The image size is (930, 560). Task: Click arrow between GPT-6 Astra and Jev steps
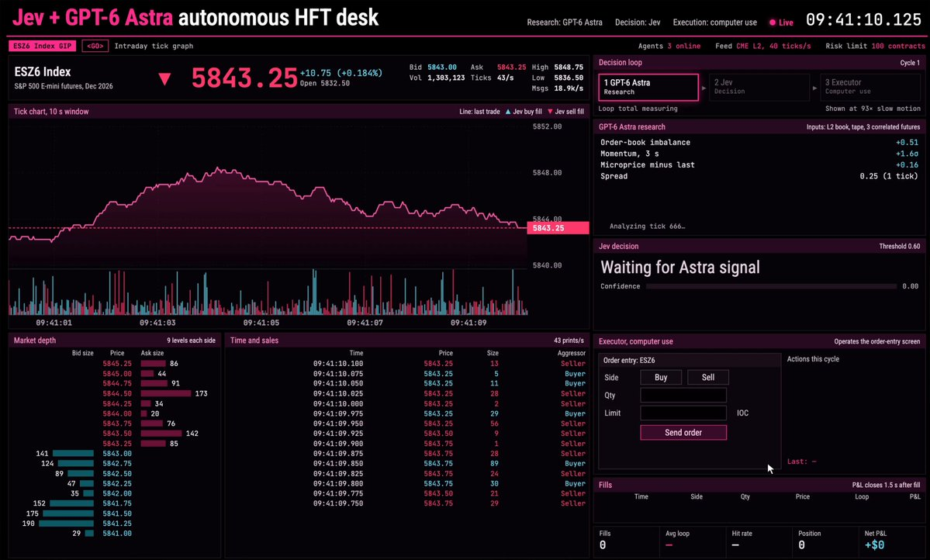click(x=704, y=88)
